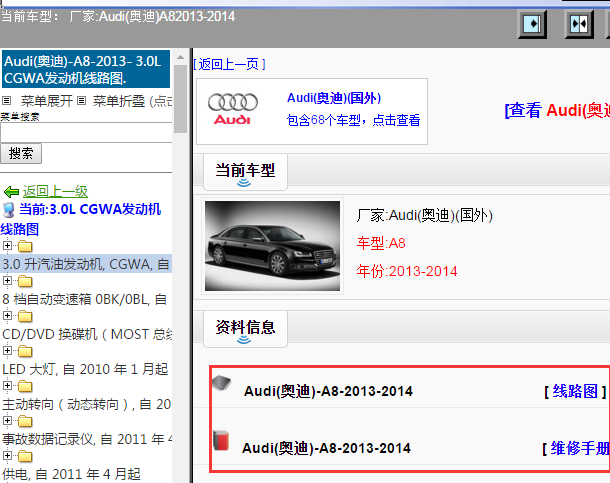Select 事故数据记录仪, 自 2011 年 row

87,439
